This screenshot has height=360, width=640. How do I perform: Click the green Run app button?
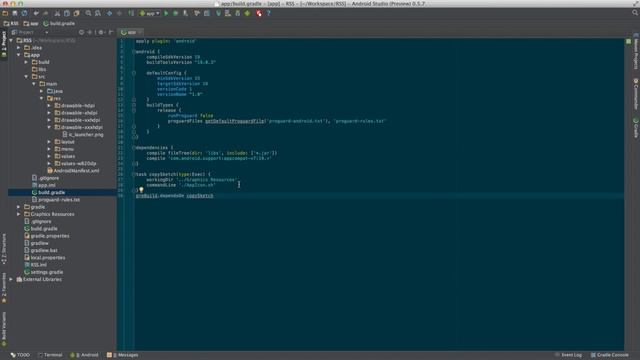pos(166,13)
